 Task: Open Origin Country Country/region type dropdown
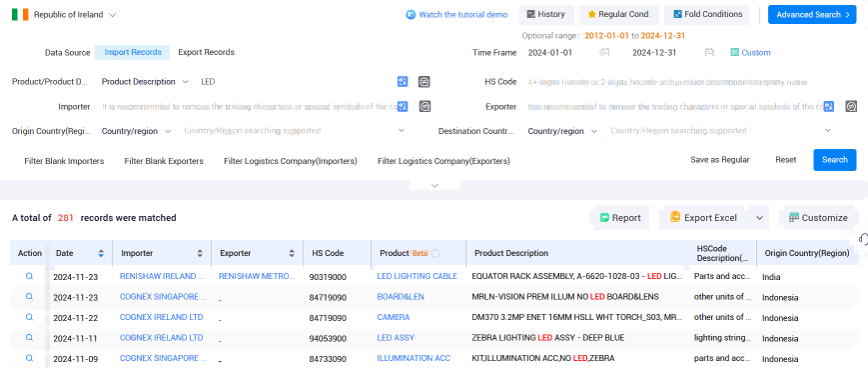tap(137, 131)
